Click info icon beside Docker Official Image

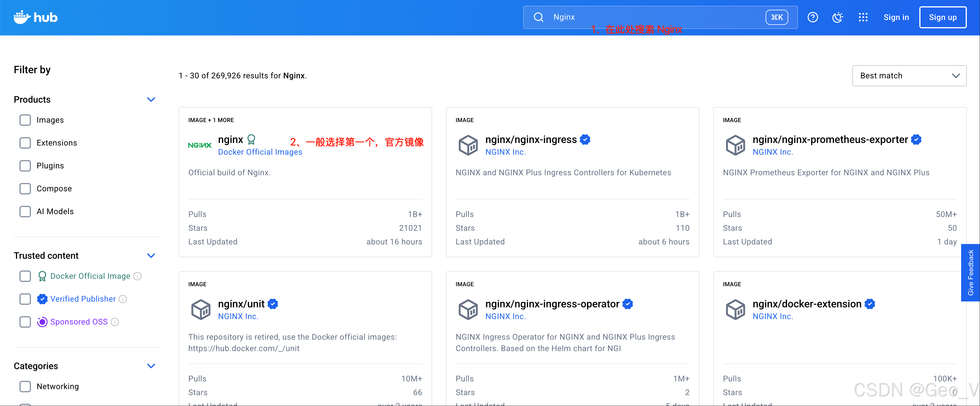(138, 276)
